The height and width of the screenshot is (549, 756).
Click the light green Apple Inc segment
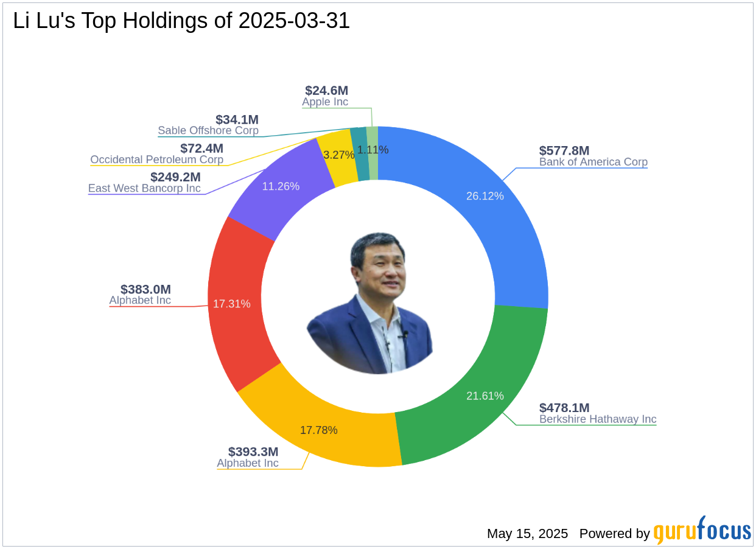[x=373, y=153]
